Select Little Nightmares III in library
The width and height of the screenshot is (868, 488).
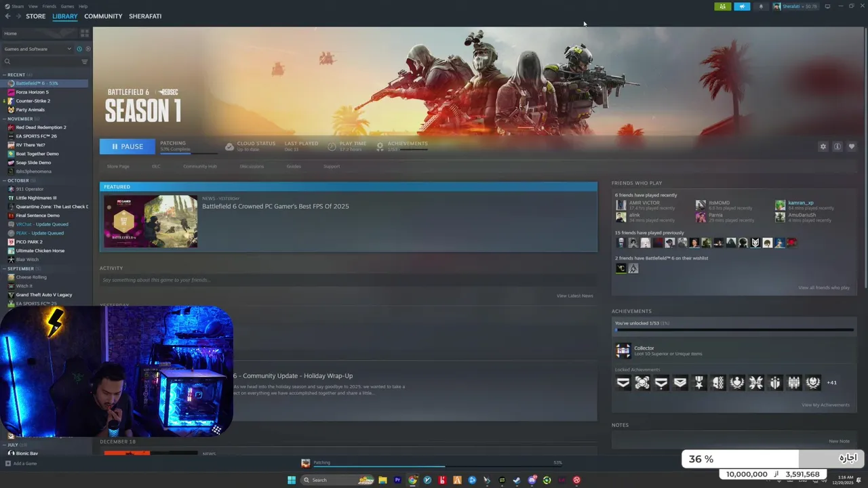click(36, 198)
